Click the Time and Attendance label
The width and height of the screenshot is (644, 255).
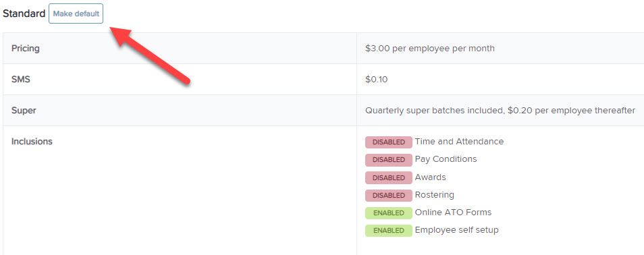[459, 141]
